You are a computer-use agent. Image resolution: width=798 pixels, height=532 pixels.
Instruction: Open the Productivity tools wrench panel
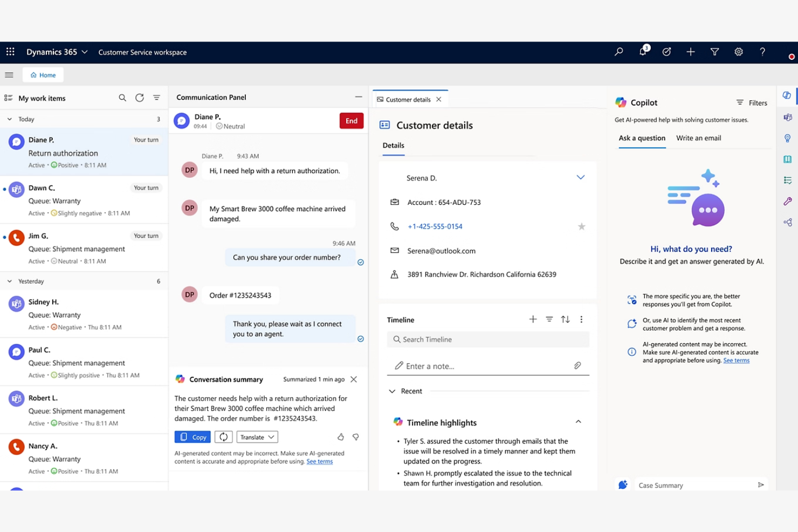click(x=787, y=201)
